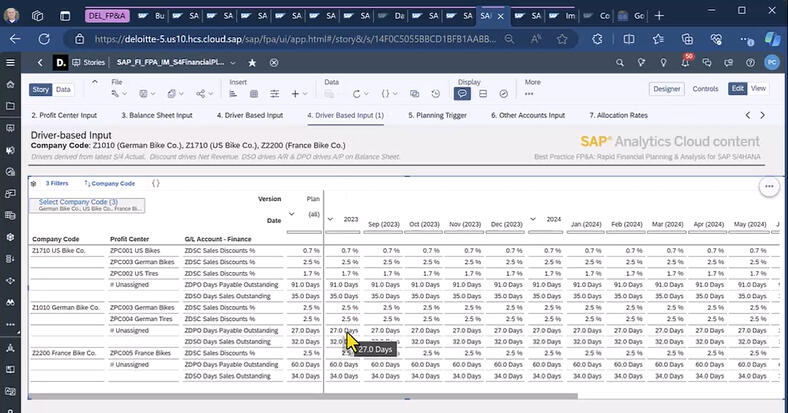Go back from the story

click(40, 63)
